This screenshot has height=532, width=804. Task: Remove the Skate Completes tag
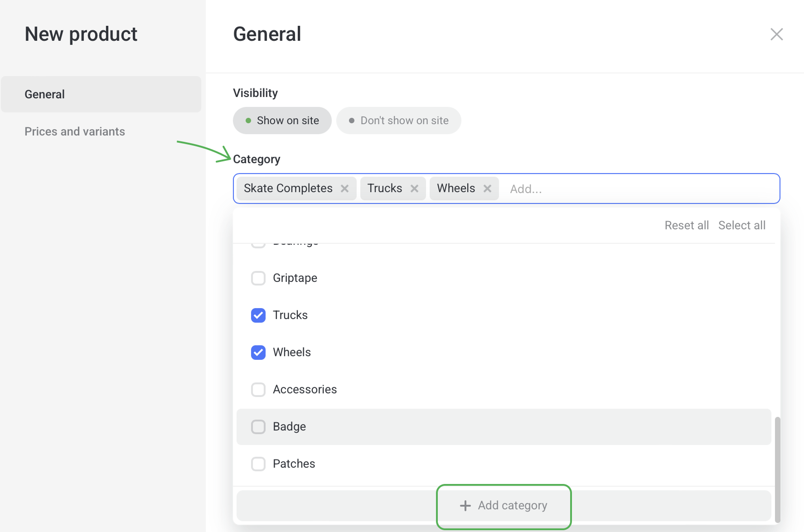pos(344,189)
